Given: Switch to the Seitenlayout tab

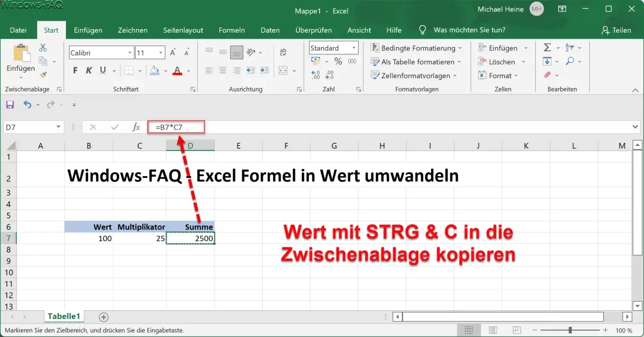Looking at the screenshot, I should coord(183,30).
